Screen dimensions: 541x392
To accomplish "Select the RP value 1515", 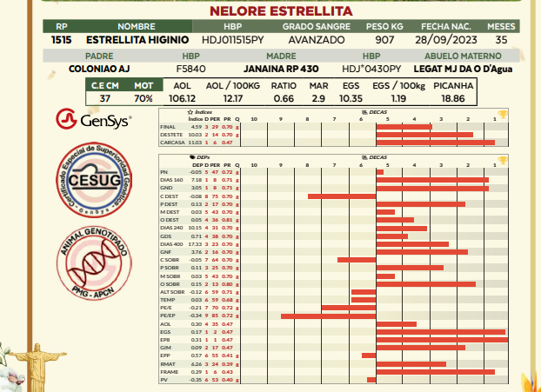I will pyautogui.click(x=62, y=40).
